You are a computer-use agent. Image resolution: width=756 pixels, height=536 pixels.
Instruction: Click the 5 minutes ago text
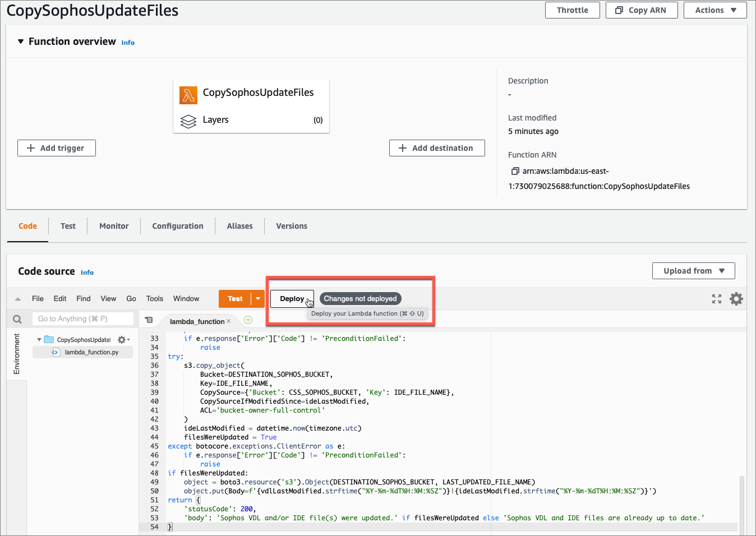point(533,131)
